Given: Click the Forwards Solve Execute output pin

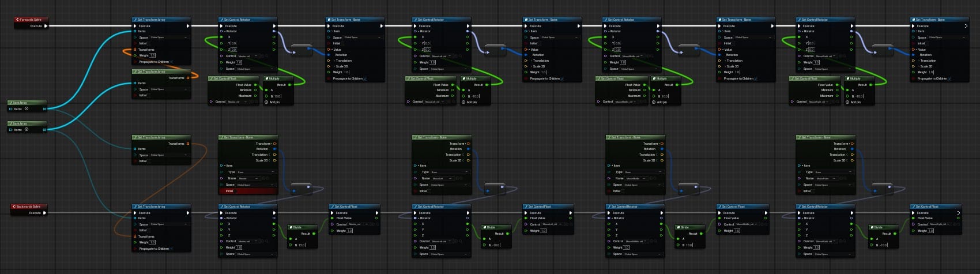Looking at the screenshot, I should 46,26.
